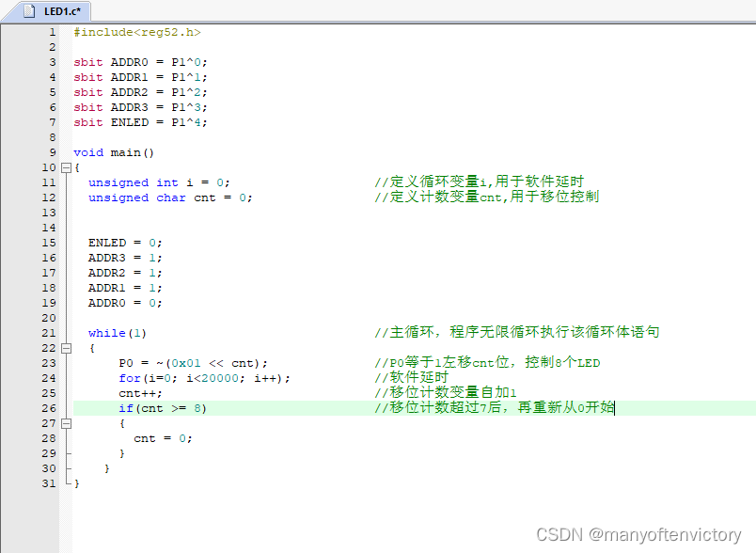756x553 pixels.
Task: Click cnt++ statement
Action: click(140, 393)
